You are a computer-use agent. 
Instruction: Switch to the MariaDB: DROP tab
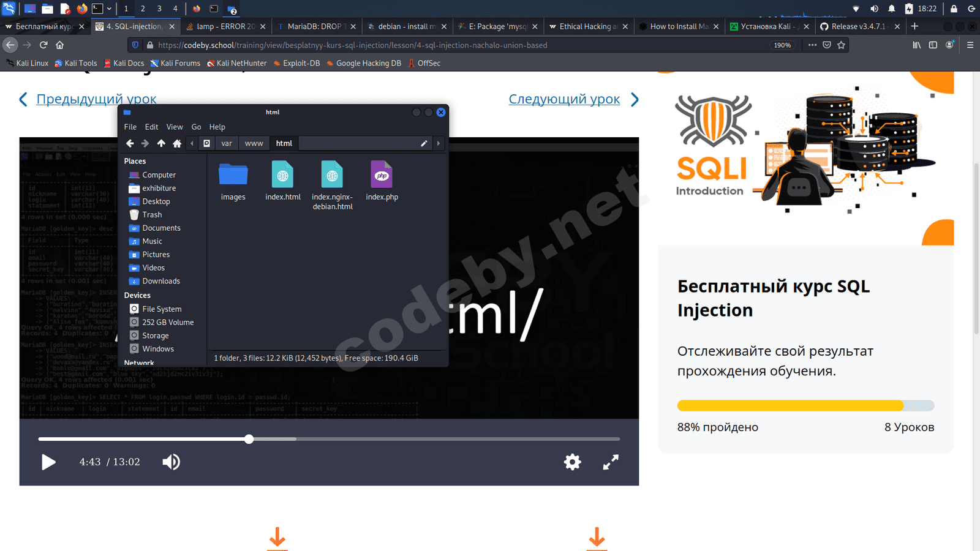coord(314,26)
